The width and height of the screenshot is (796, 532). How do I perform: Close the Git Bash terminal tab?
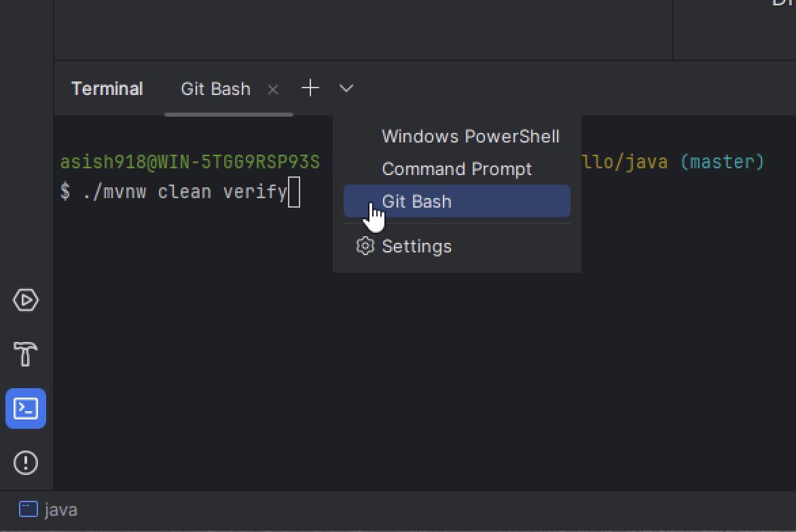273,90
